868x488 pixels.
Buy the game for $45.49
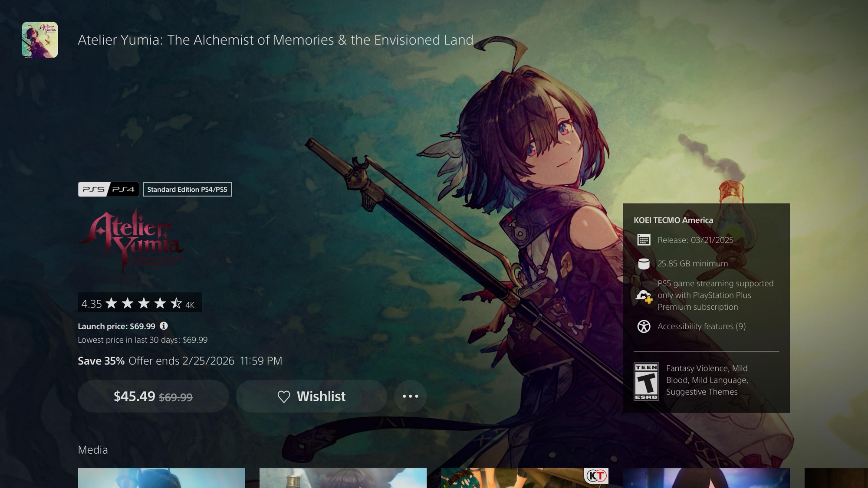[153, 396]
